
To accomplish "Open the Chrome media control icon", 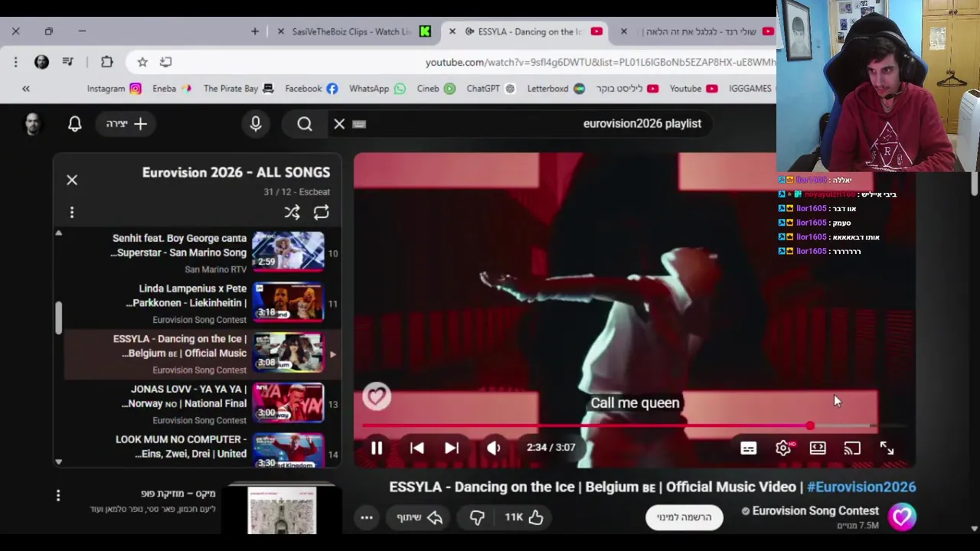I will [x=68, y=62].
